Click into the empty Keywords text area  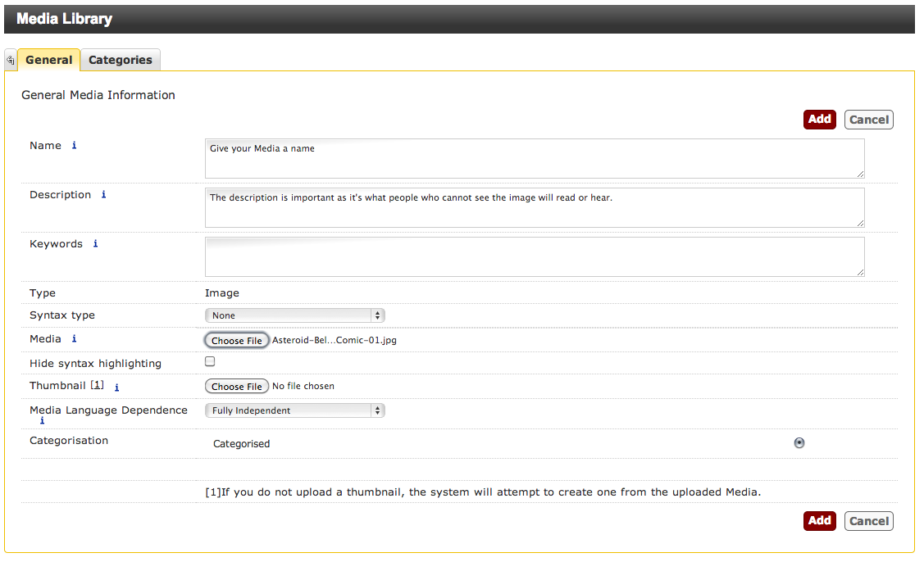(x=534, y=257)
